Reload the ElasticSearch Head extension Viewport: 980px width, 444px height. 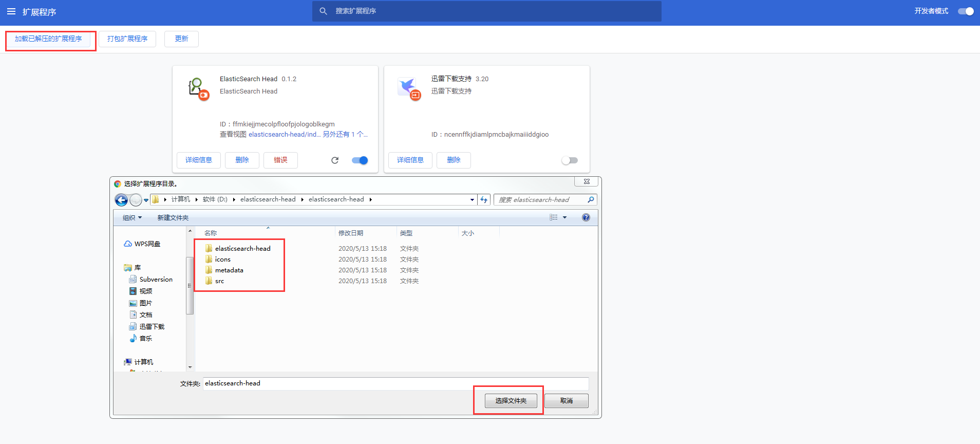coord(335,160)
